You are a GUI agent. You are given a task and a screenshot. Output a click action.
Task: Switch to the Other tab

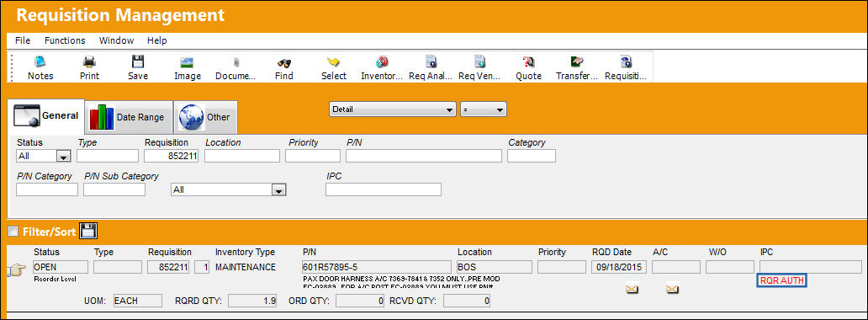pos(206,117)
